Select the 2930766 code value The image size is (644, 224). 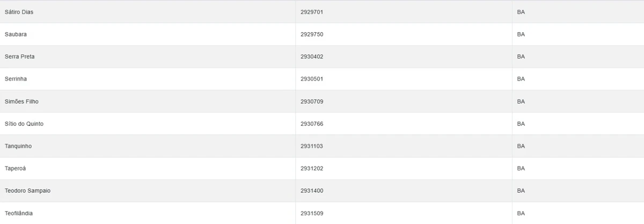(x=312, y=124)
